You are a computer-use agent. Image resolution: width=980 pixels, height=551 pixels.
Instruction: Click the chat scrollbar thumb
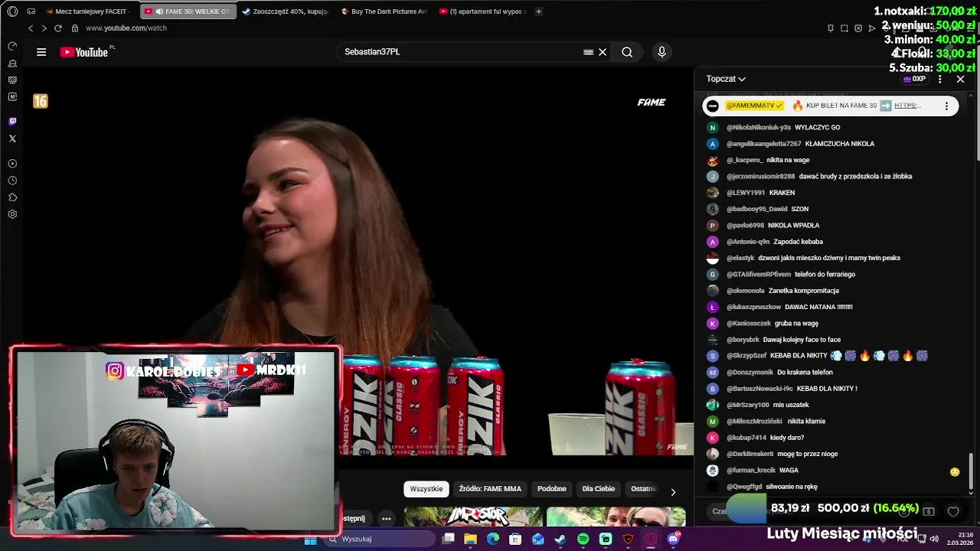pos(971,471)
